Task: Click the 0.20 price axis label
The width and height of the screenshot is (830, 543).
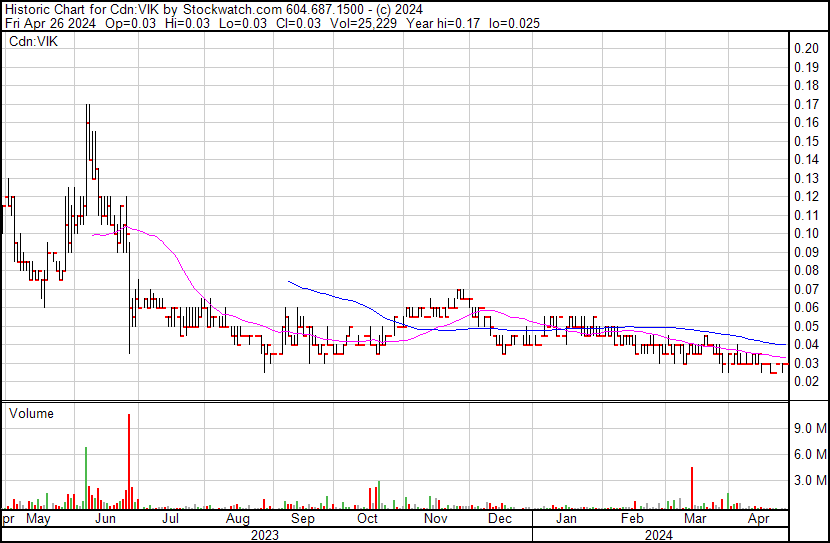Action: click(x=806, y=48)
